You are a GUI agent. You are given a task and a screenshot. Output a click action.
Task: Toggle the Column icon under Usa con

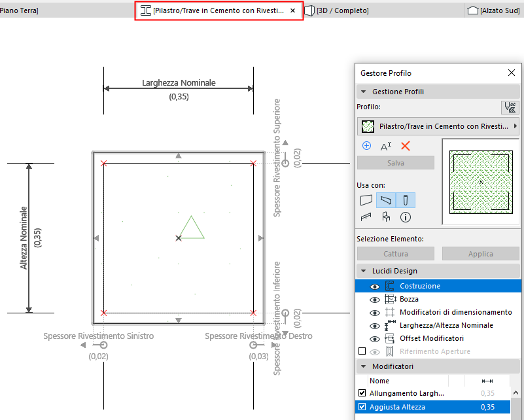(405, 200)
